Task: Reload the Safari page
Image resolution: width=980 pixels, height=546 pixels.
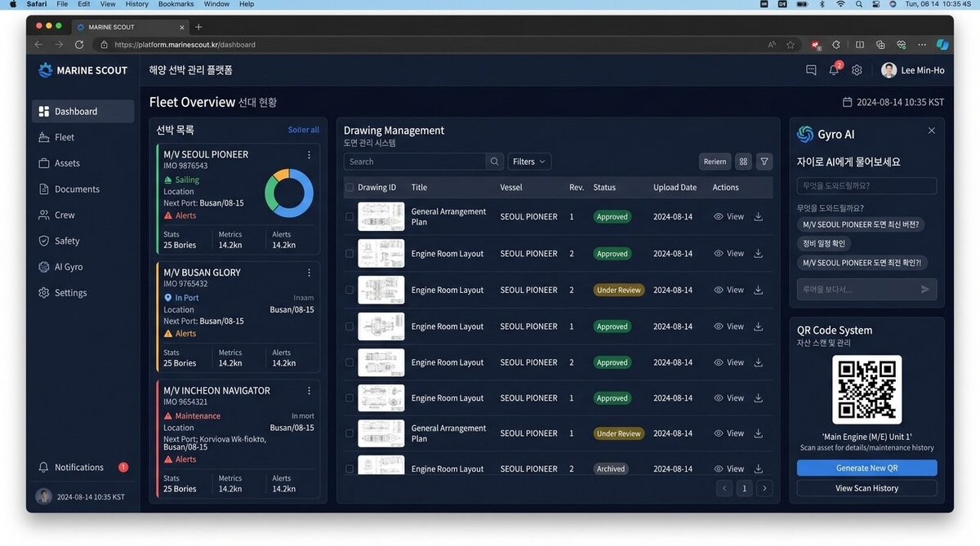Action: pyautogui.click(x=79, y=44)
